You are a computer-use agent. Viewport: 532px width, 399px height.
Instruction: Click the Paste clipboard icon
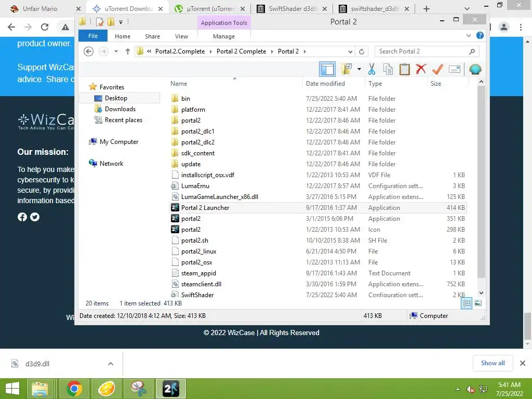pyautogui.click(x=404, y=69)
